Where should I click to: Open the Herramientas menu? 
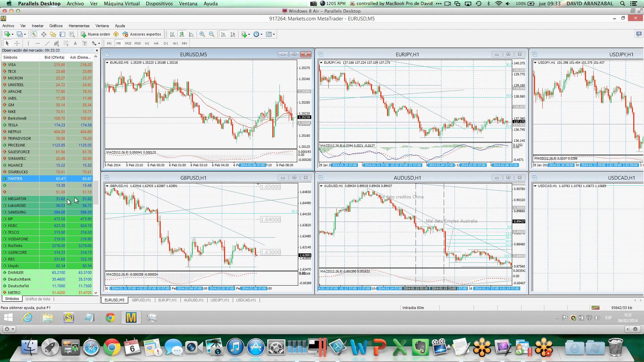(x=79, y=26)
